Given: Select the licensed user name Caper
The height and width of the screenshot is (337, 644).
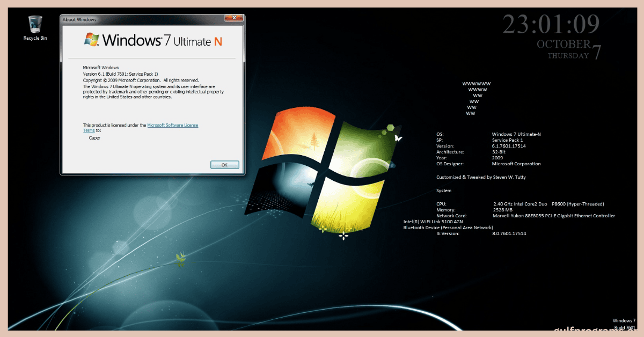Looking at the screenshot, I should (94, 138).
